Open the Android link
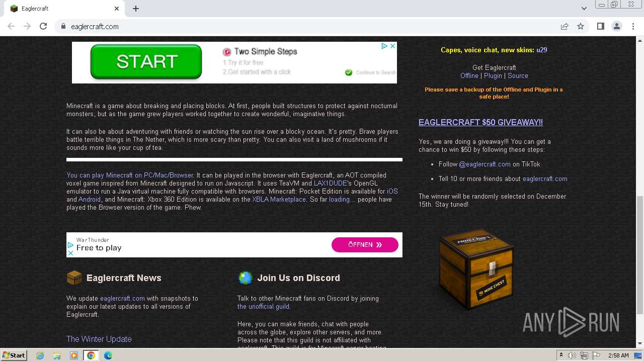Screen dimensions: 644x362 [x=90, y=199]
